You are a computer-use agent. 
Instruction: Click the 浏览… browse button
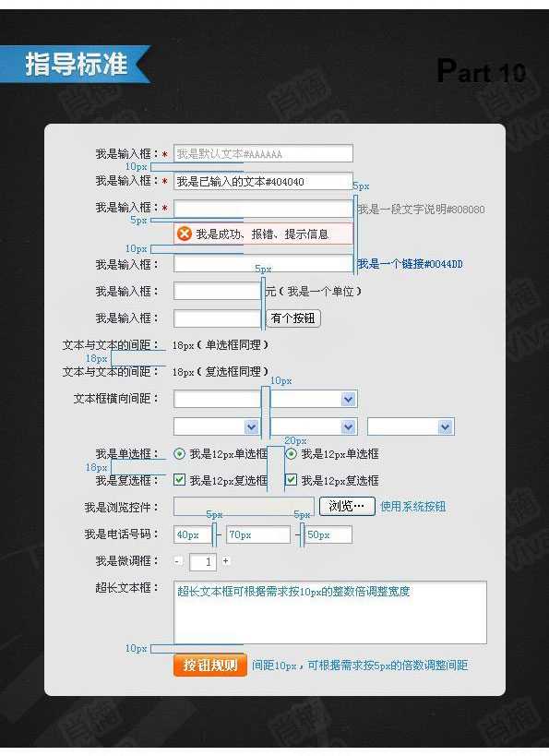(x=347, y=506)
